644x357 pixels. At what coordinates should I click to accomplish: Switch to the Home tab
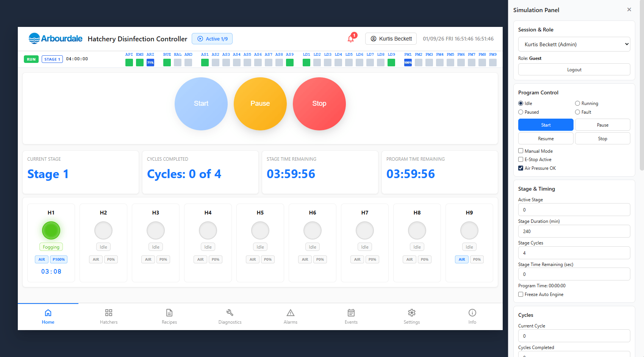(x=48, y=316)
